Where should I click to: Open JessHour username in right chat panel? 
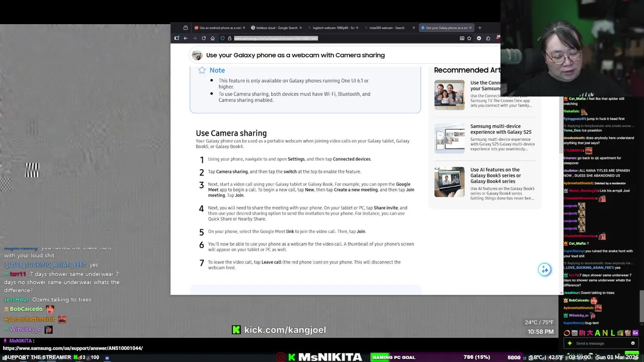572,293
